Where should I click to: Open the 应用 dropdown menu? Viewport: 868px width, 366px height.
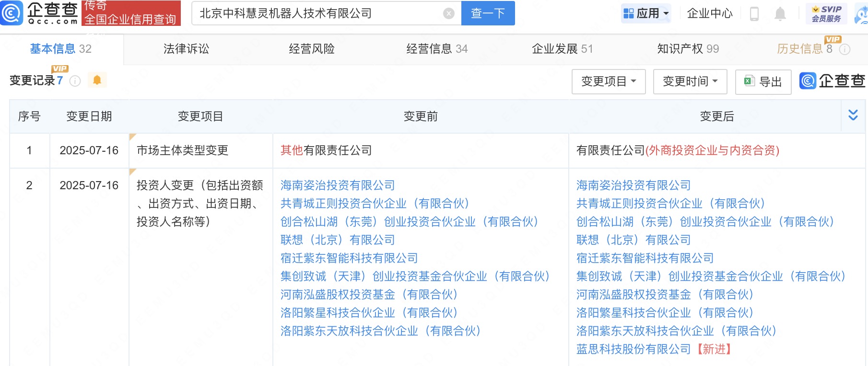[x=645, y=13]
